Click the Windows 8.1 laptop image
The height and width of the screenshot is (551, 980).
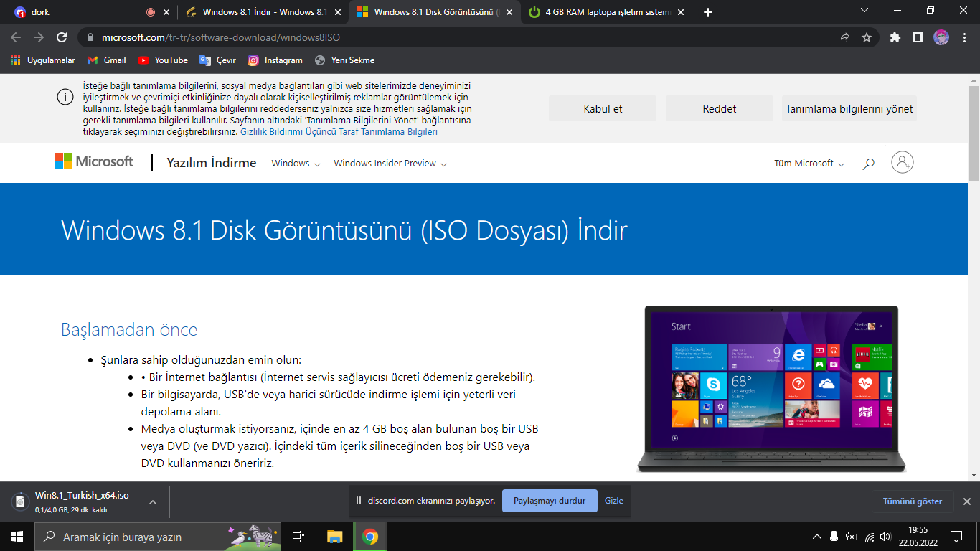[771, 388]
